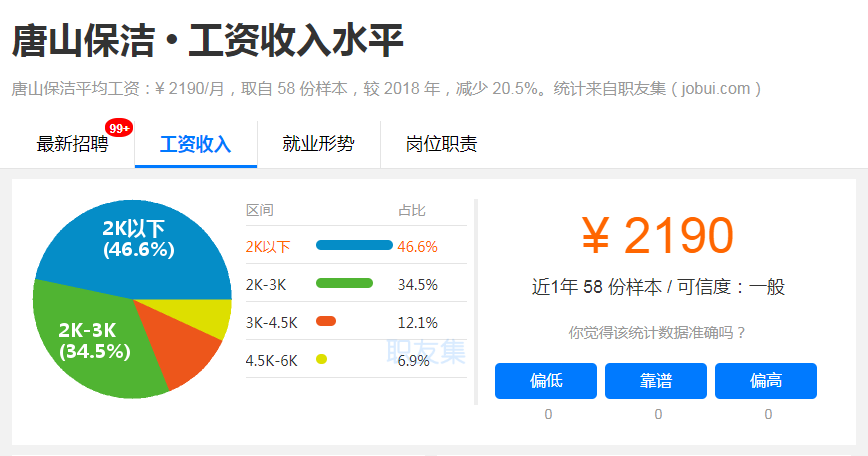Click the green 2K-3K pie slice
Viewport: 868px width, 456px height.
94,340
